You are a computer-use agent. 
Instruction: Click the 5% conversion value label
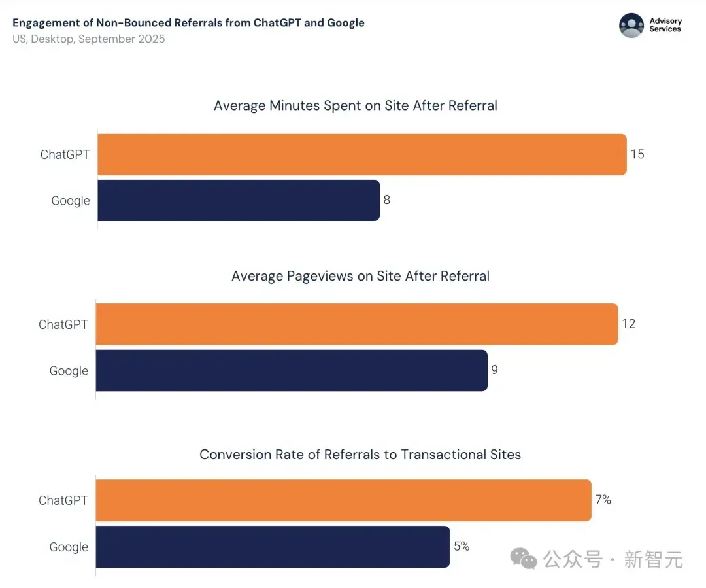(x=462, y=546)
